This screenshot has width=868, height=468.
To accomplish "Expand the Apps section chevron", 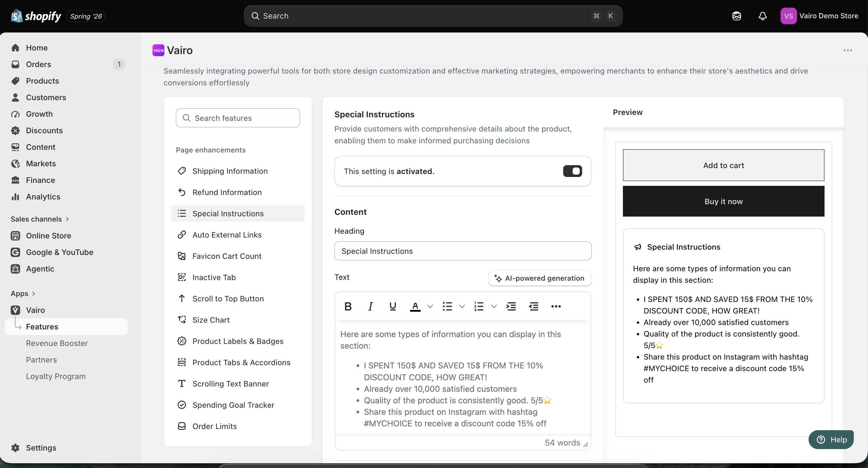I will tap(33, 293).
